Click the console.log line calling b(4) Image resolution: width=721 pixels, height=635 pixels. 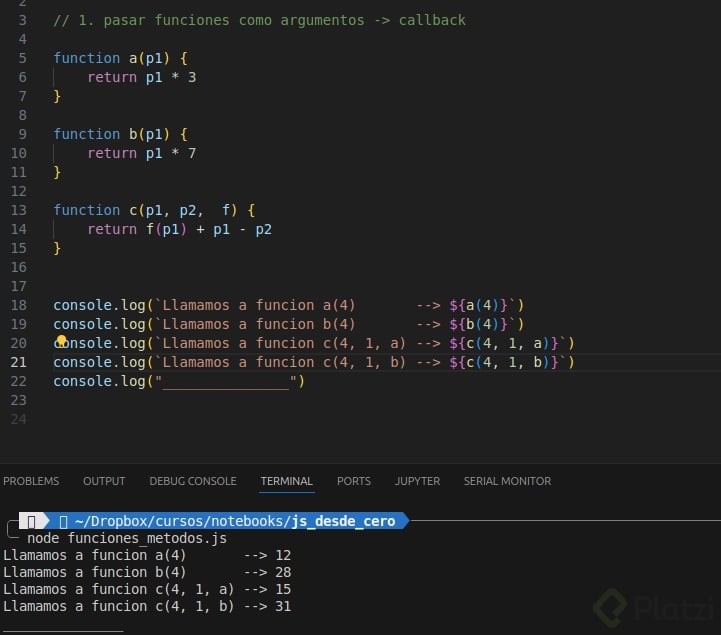(288, 324)
